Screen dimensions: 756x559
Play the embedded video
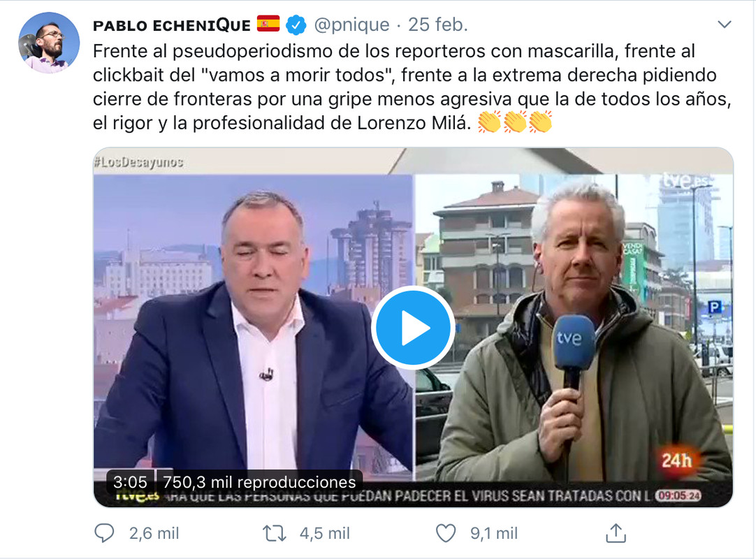coord(413,328)
